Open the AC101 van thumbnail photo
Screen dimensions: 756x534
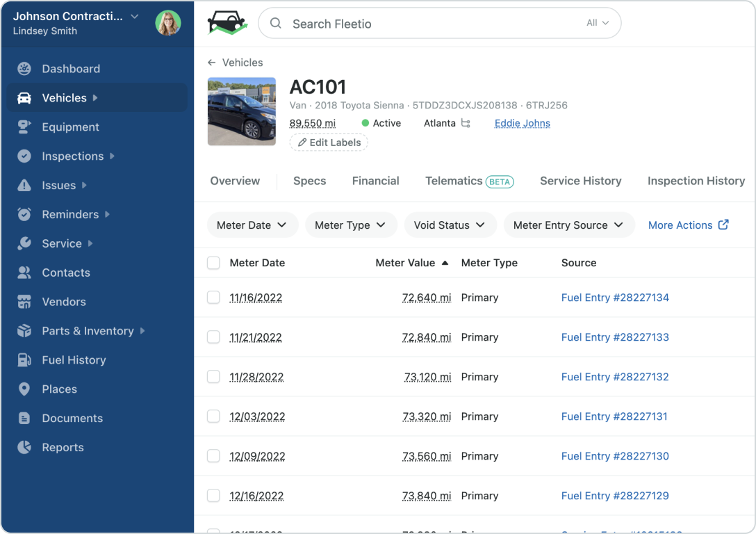pos(242,111)
